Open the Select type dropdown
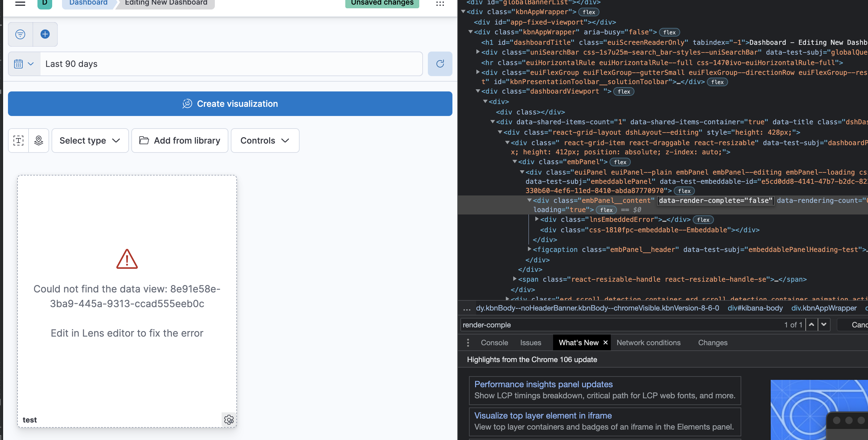The width and height of the screenshot is (868, 440). 90,141
